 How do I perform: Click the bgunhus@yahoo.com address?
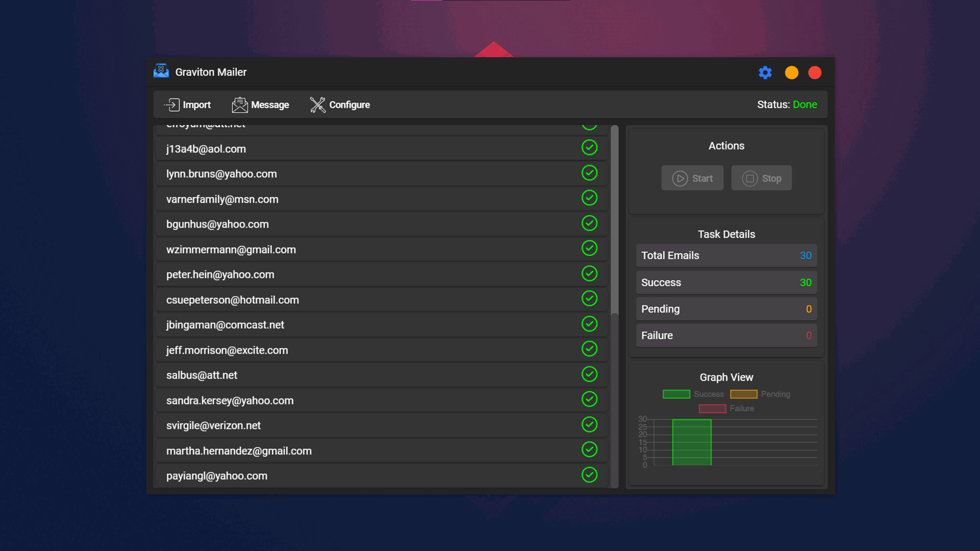[x=217, y=224]
